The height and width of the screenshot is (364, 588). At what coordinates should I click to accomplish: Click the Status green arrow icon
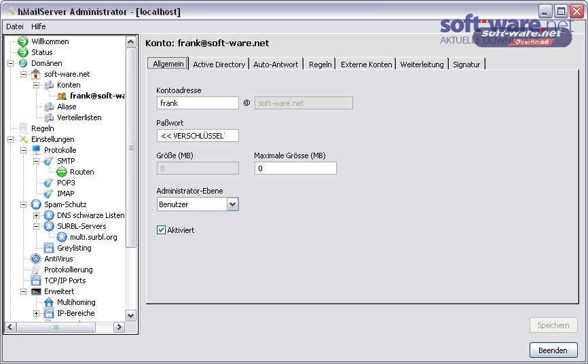[23, 52]
